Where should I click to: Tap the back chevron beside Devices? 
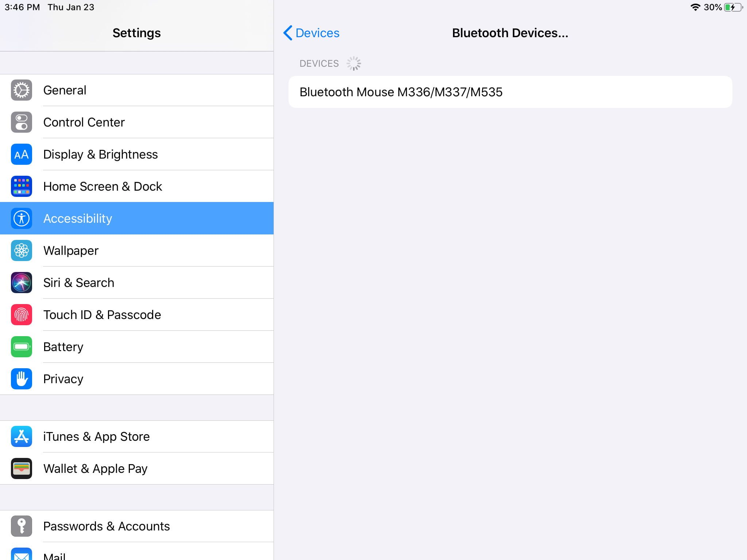[287, 33]
